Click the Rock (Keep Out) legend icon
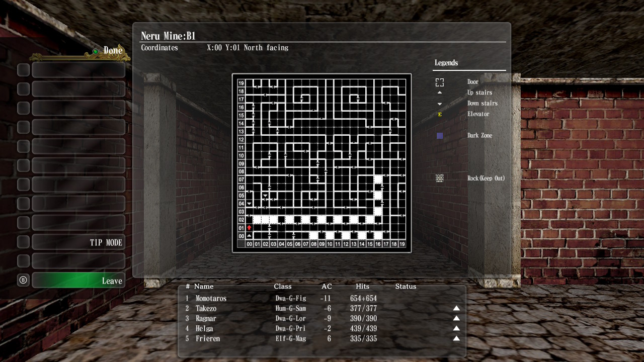 click(440, 178)
